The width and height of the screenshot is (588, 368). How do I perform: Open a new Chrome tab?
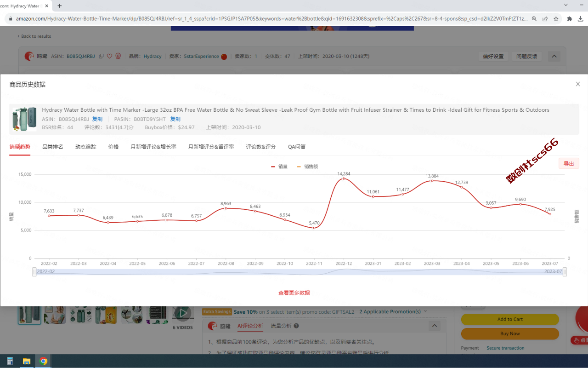tap(59, 6)
